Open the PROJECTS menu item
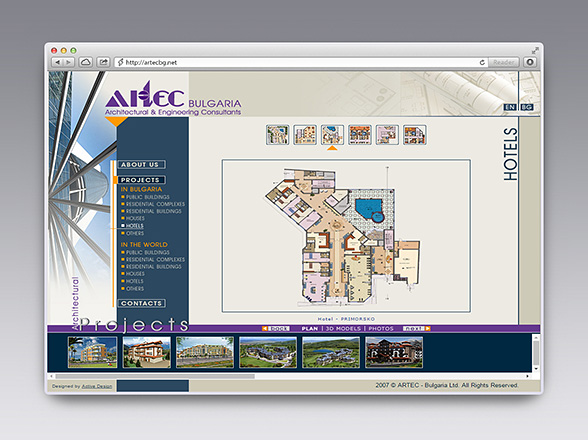Image resolution: width=588 pixels, height=440 pixels. click(141, 180)
